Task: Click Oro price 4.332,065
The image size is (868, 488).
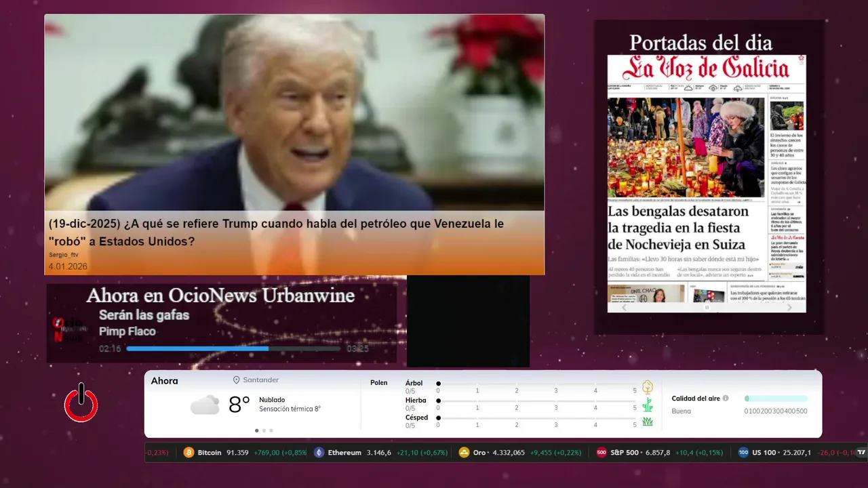Action: (x=508, y=453)
